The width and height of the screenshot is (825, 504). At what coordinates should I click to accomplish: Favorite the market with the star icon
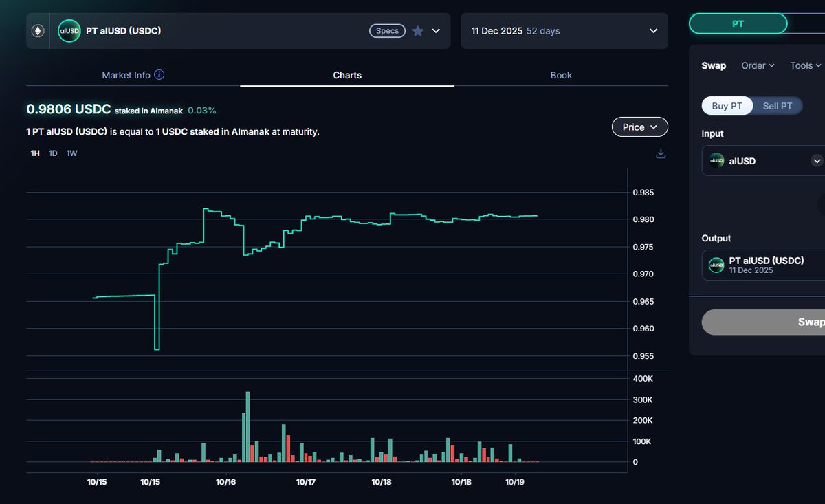pos(418,31)
